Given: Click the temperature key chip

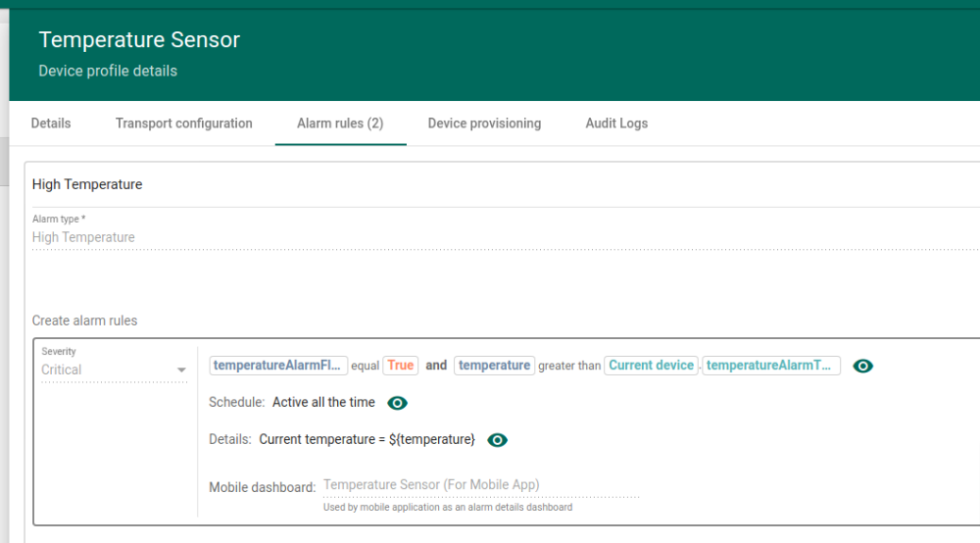Looking at the screenshot, I should [494, 366].
